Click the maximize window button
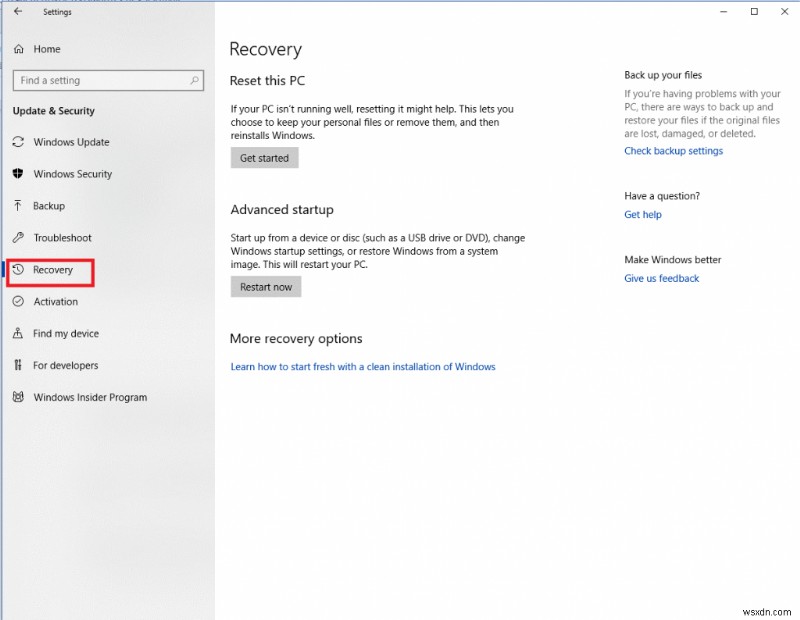The width and height of the screenshot is (800, 620). (x=754, y=12)
